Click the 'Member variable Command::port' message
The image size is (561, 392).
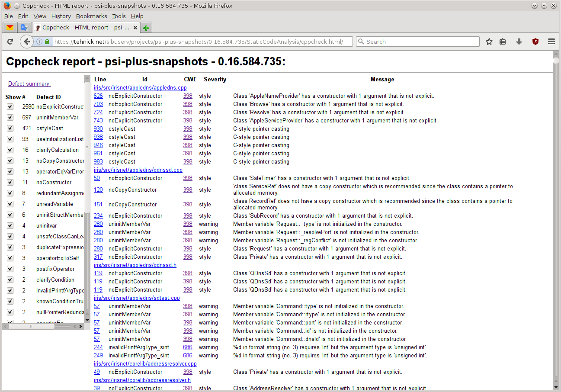(x=318, y=322)
